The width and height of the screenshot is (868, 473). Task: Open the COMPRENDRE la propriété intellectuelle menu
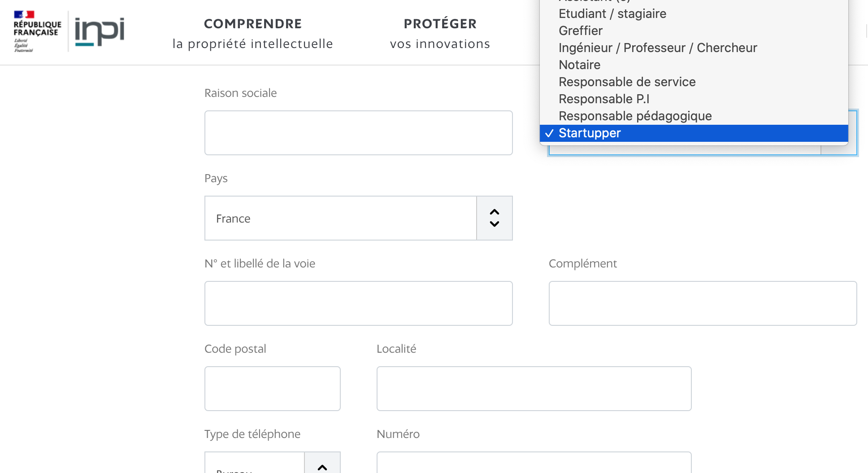252,34
